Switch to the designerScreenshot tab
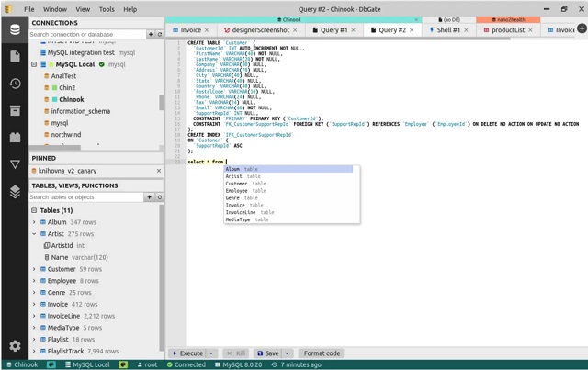The height and width of the screenshot is (370, 588). [x=260, y=30]
